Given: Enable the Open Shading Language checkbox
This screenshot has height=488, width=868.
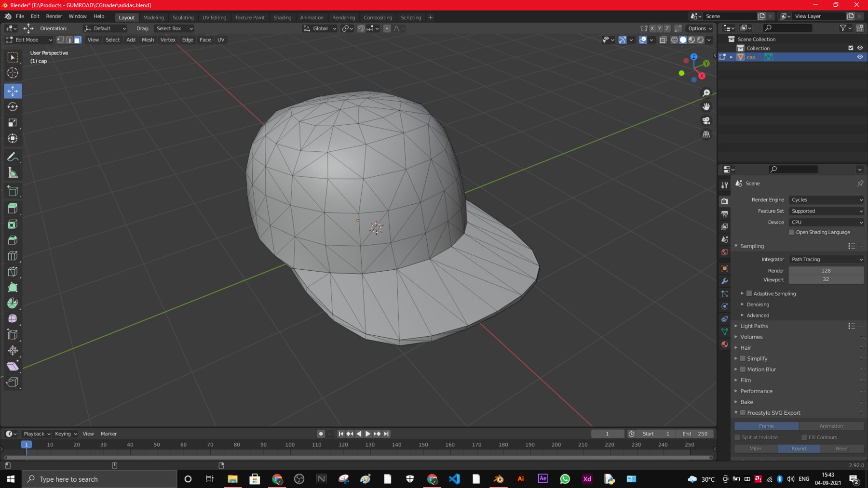Looking at the screenshot, I should 791,232.
